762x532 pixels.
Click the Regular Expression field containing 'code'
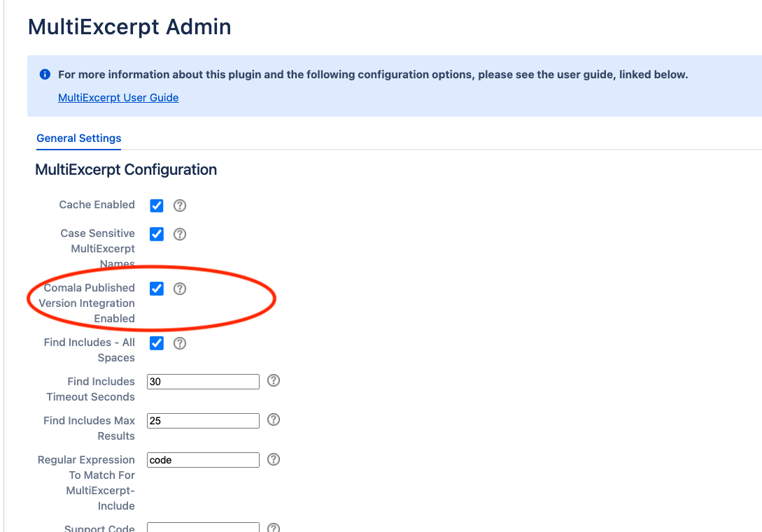[202, 459]
